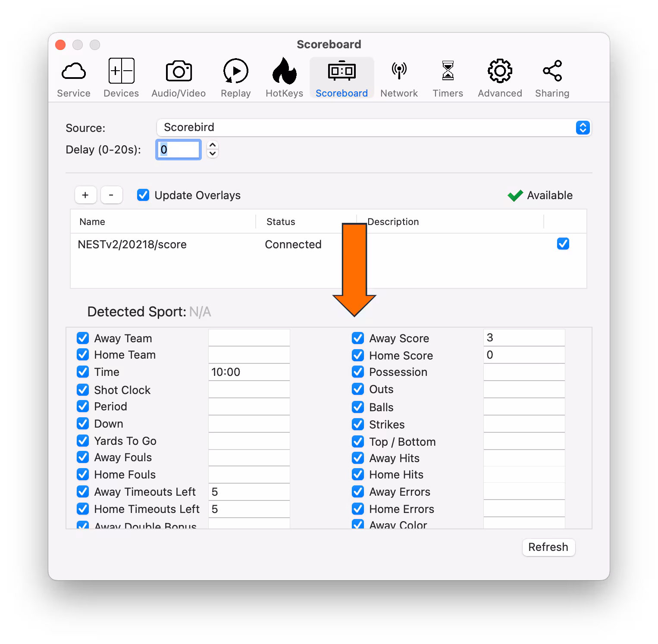The height and width of the screenshot is (644, 658).
Task: Click the Connected status cell
Action: (293, 244)
